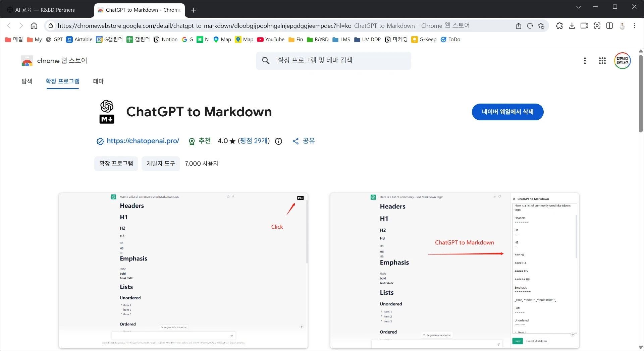
Task: Click 추천 featured badge
Action: [x=200, y=141]
